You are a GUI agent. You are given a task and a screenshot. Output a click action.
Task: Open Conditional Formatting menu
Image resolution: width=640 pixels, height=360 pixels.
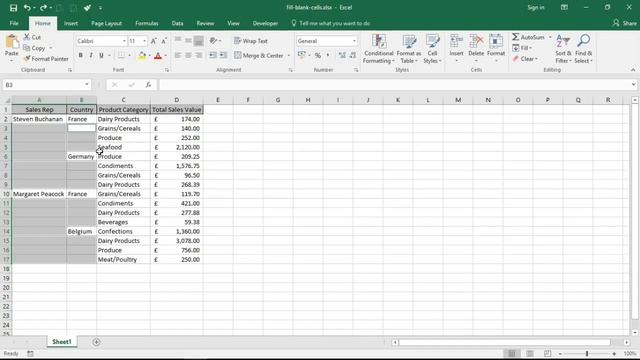coord(379,49)
